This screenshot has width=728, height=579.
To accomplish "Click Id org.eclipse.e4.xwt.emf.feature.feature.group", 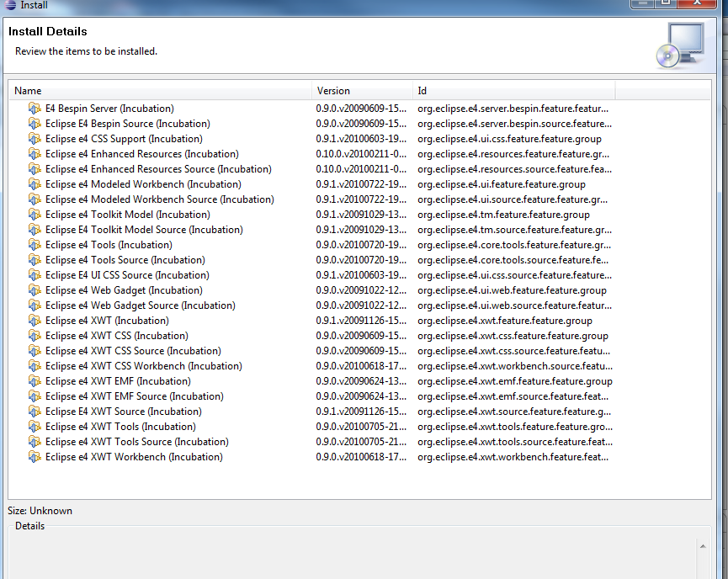I will click(515, 381).
